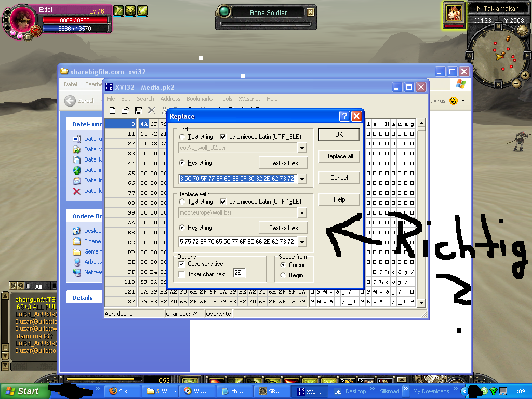532x399 pixels.
Task: Click Find section Text -> Hex button
Action: pos(283,163)
